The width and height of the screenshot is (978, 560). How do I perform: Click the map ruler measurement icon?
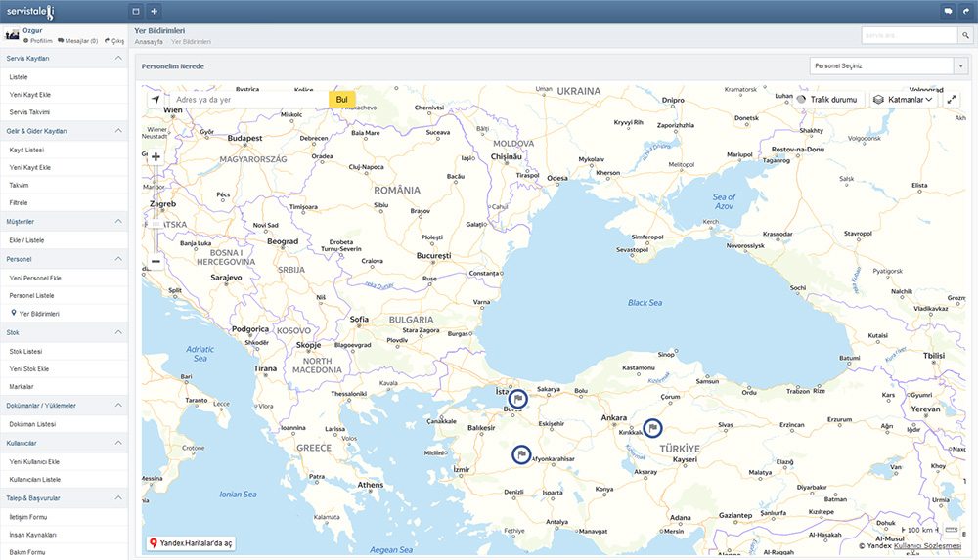click(952, 530)
